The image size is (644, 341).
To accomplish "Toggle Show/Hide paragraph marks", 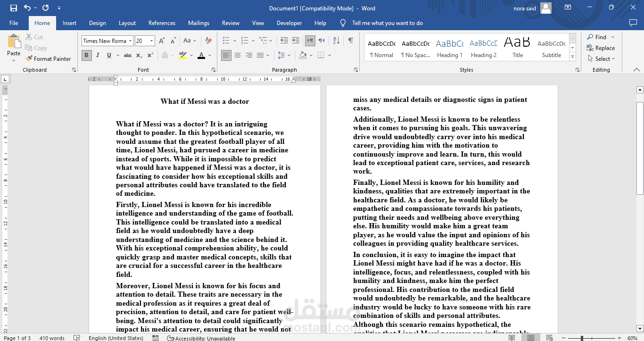I will pyautogui.click(x=350, y=41).
